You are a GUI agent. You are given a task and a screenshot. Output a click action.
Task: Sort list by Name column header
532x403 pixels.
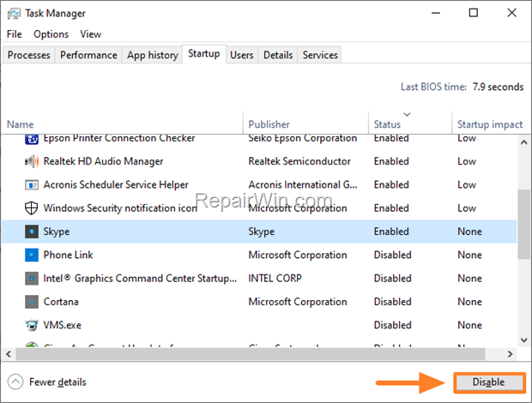click(x=122, y=123)
